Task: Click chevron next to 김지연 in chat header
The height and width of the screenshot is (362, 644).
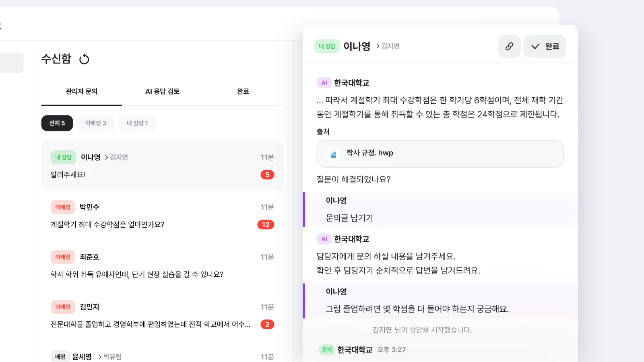Action: 378,46
